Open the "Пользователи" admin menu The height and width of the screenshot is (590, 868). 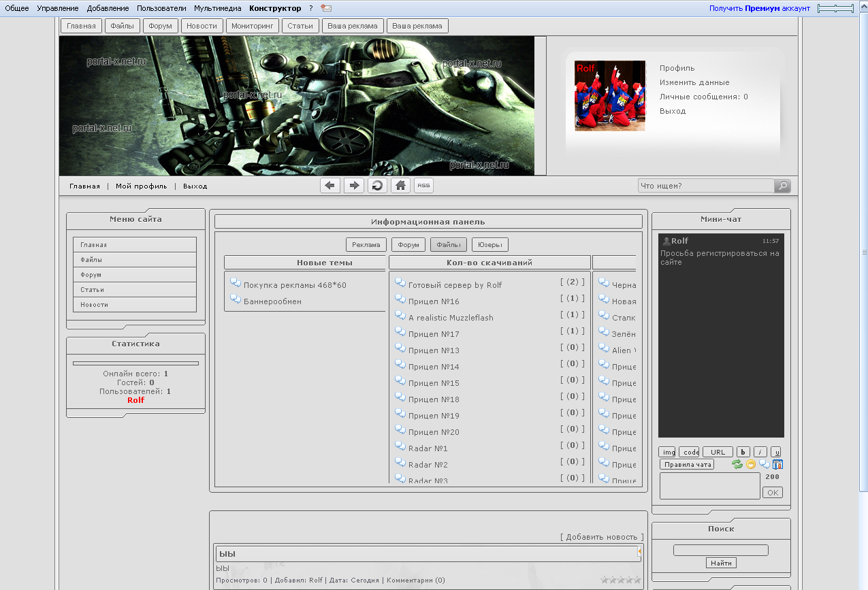(161, 8)
